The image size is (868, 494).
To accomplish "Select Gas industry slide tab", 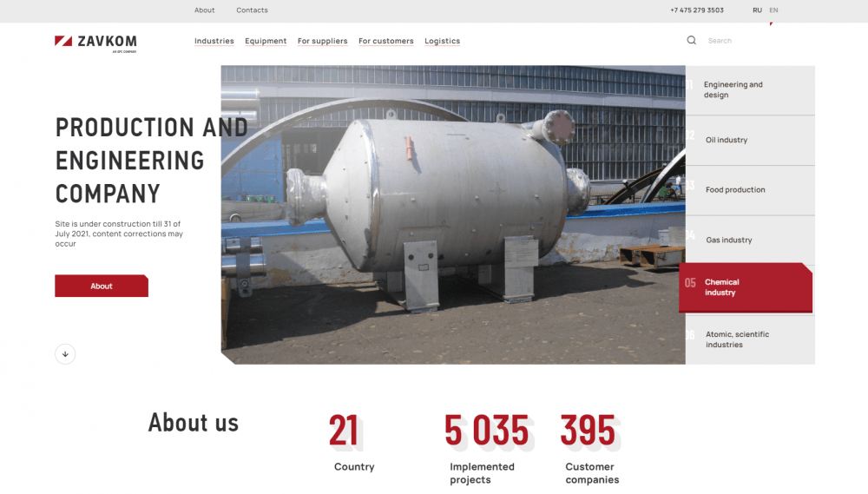I will tap(750, 240).
